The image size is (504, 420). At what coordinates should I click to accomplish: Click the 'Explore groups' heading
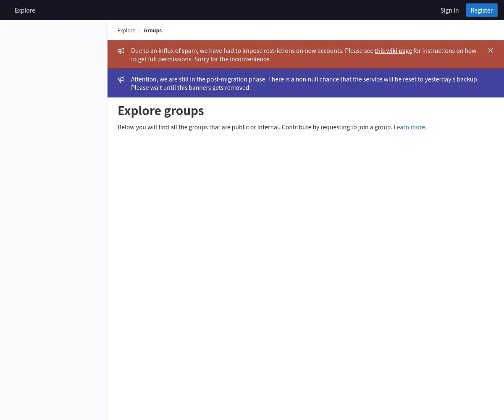161,110
